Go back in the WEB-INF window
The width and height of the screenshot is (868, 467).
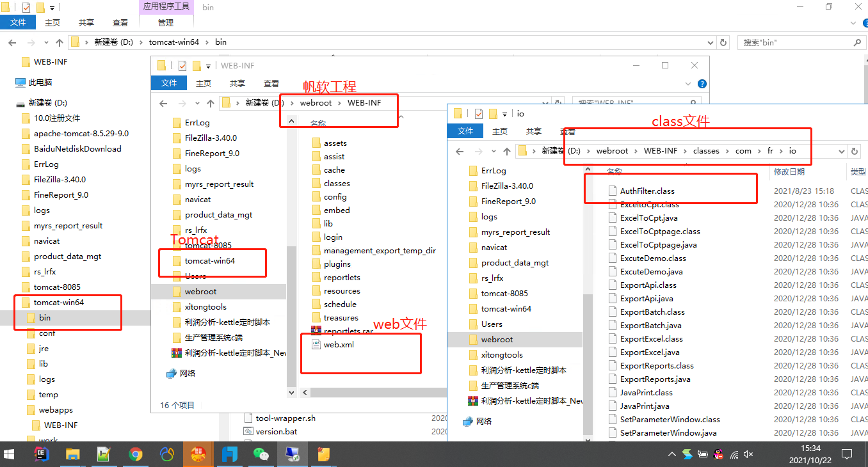click(163, 103)
